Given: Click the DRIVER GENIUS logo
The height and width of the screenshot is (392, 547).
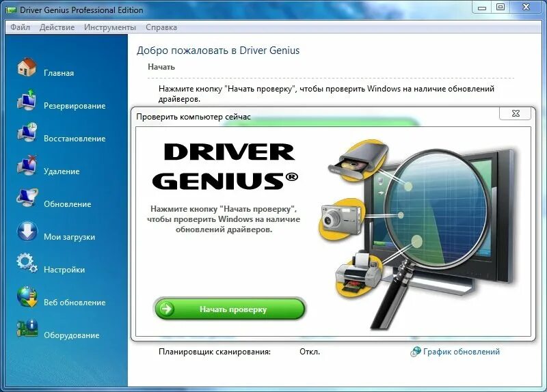Looking at the screenshot, I should [226, 166].
